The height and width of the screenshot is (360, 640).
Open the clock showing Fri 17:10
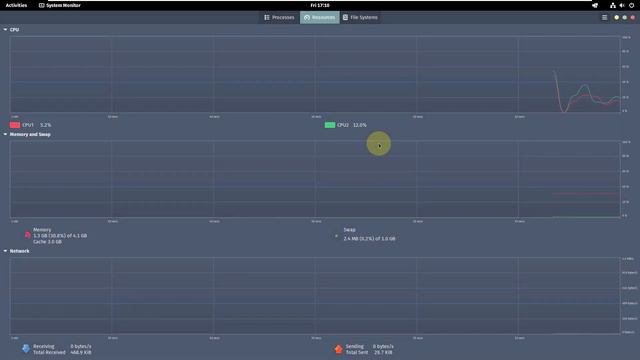[320, 5]
